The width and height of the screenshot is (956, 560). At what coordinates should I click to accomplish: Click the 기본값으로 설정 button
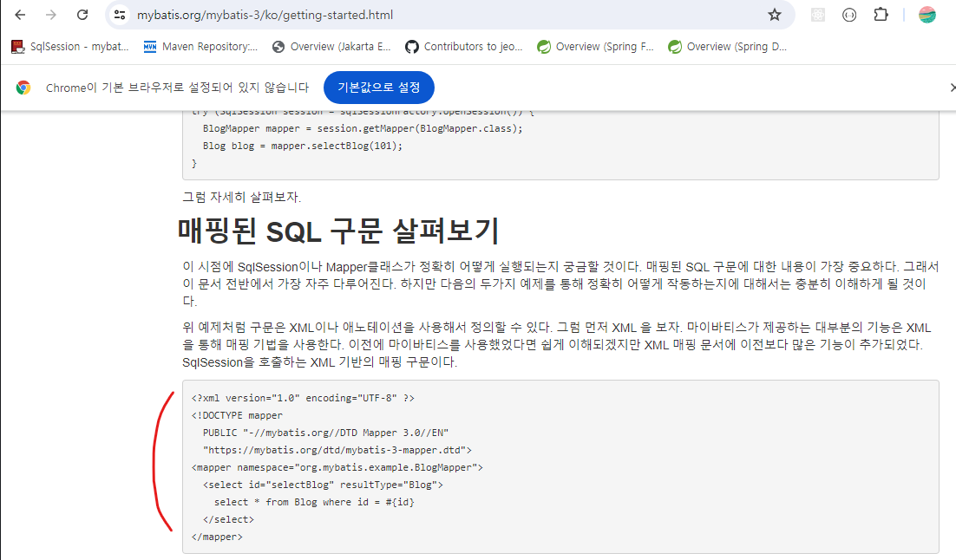(378, 88)
